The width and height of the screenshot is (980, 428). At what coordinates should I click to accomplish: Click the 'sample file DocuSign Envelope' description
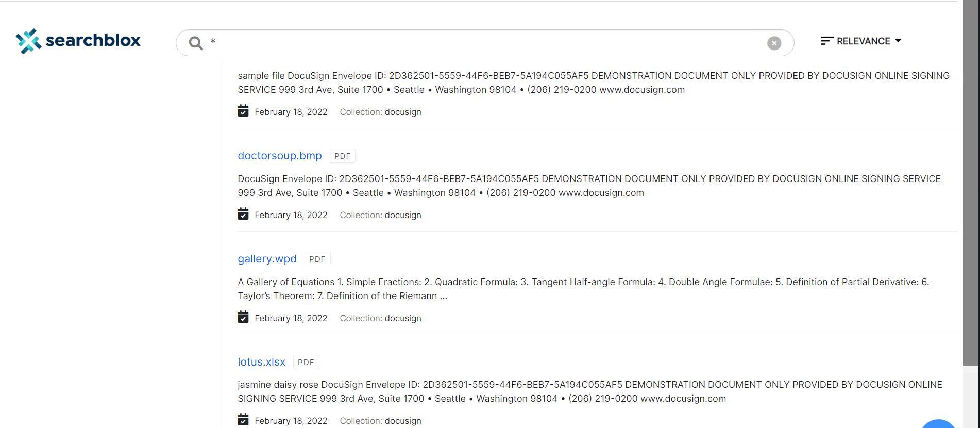tap(594, 83)
